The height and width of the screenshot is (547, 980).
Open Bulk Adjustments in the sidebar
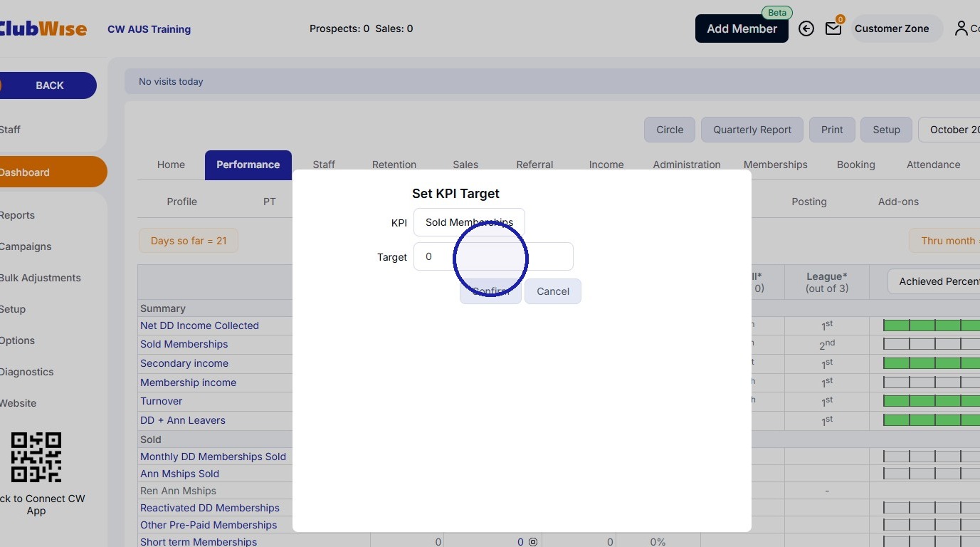(40, 278)
